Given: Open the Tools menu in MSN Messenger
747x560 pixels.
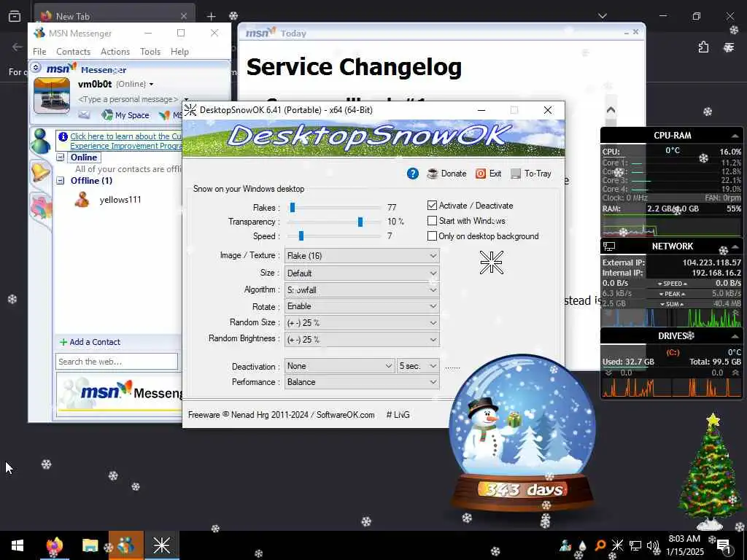Looking at the screenshot, I should click(x=150, y=52).
